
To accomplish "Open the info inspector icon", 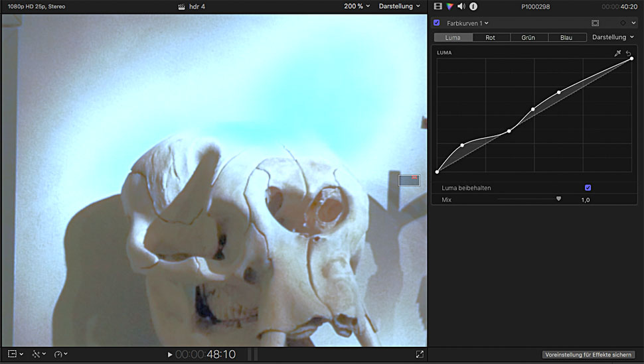I will 473,6.
